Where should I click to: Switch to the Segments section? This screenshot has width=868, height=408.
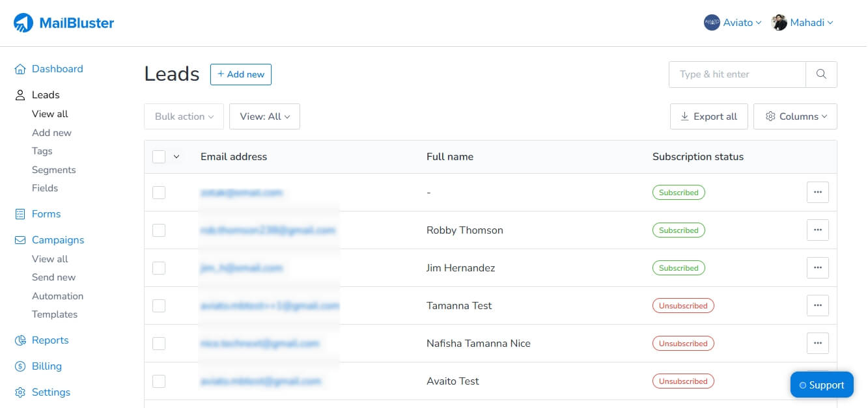(x=54, y=170)
